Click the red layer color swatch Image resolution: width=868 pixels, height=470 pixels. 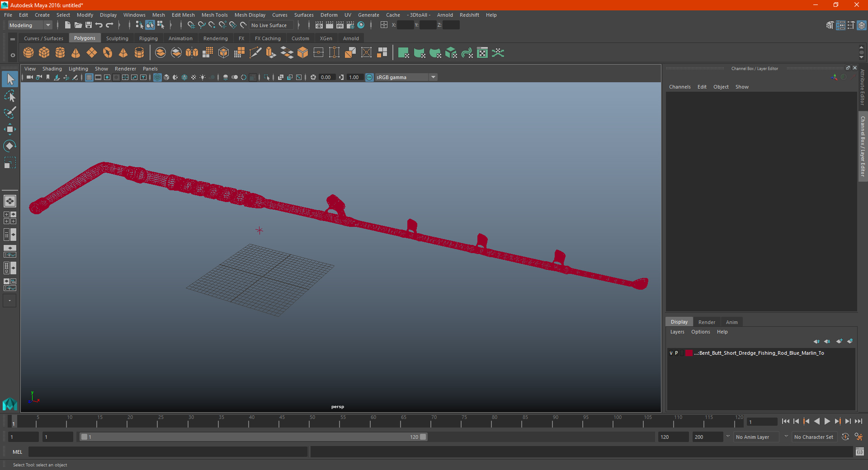[689, 353]
